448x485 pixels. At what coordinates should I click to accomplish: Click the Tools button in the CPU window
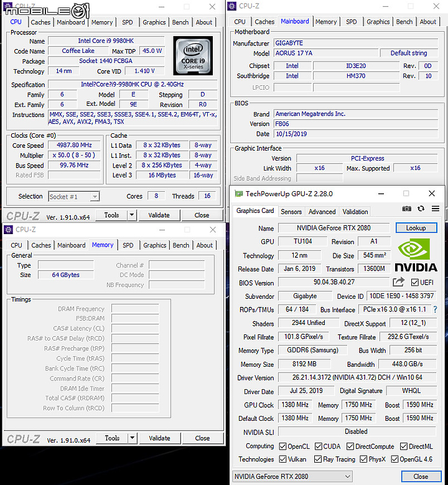[111, 215]
